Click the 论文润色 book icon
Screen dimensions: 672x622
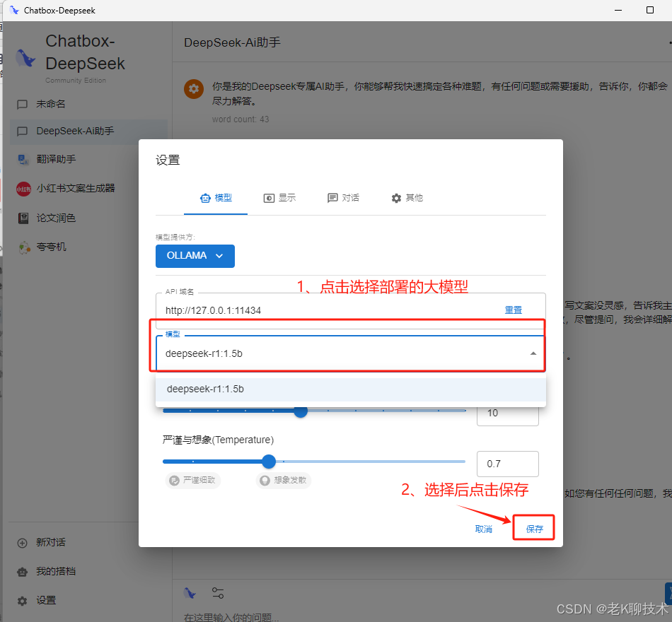coord(23,218)
